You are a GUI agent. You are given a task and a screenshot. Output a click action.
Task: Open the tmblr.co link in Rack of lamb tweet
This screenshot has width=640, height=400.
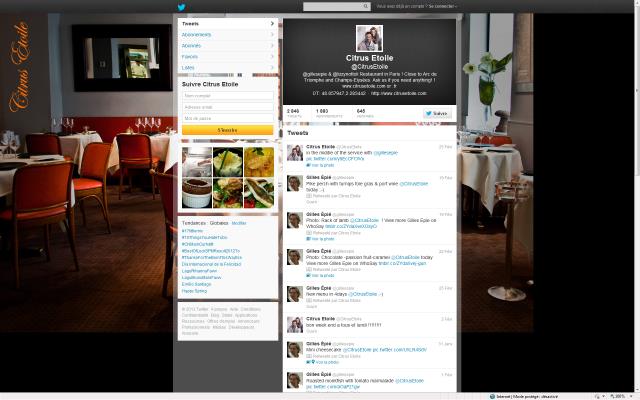(351, 226)
